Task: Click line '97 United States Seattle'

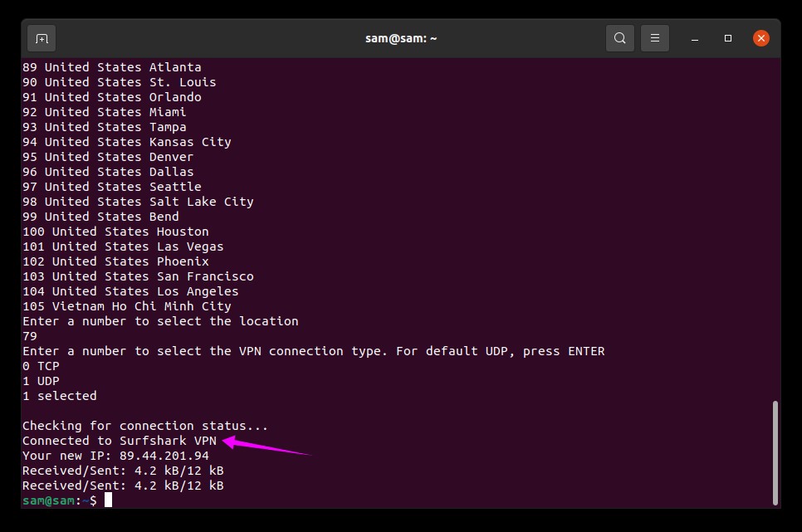Action: click(111, 186)
